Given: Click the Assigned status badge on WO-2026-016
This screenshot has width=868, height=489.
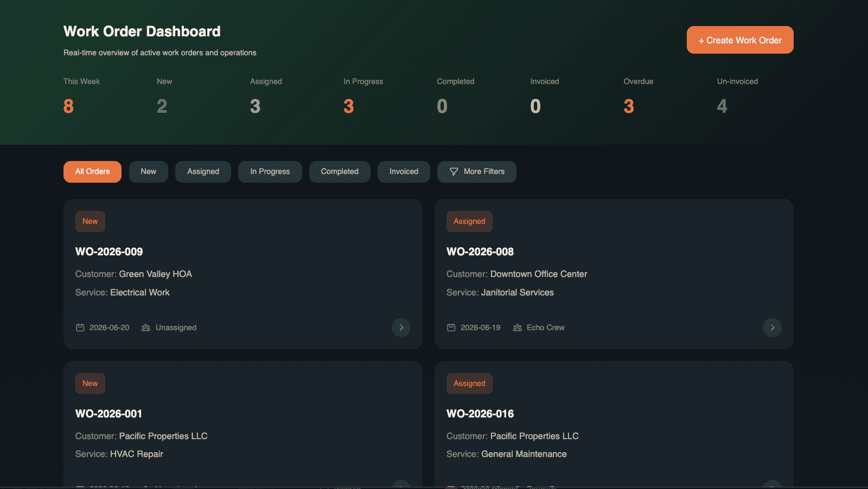Looking at the screenshot, I should 469,383.
